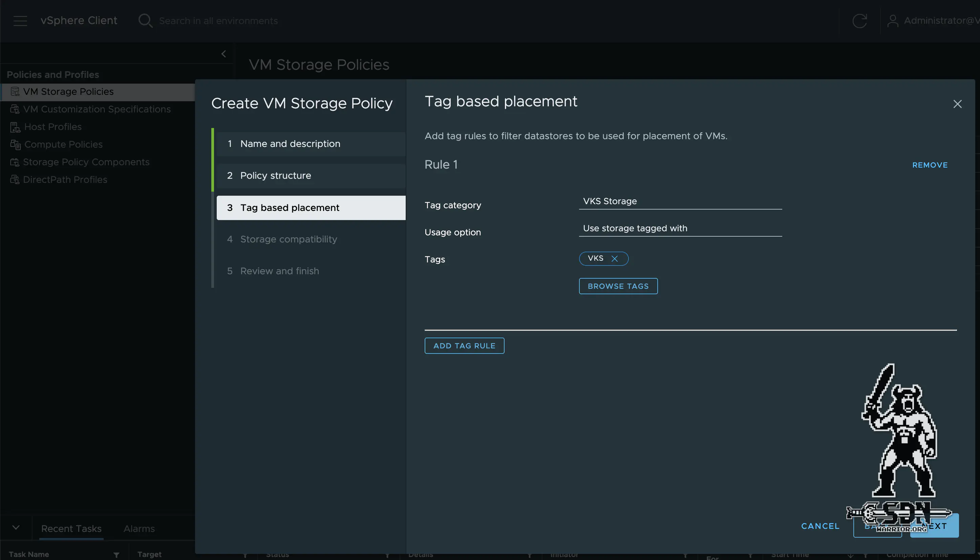This screenshot has height=560, width=980.
Task: Select the VM Storage Policies sidebar entry
Action: pos(68,91)
